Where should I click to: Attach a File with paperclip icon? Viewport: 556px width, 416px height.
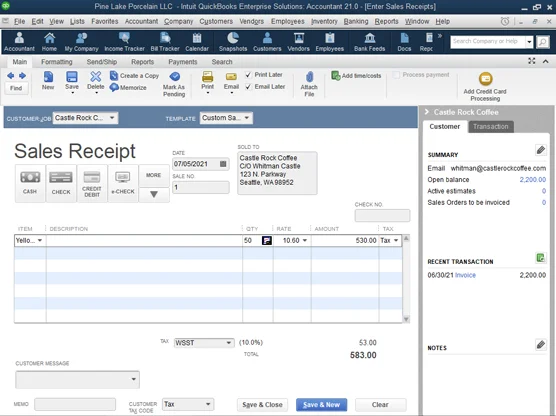click(309, 84)
